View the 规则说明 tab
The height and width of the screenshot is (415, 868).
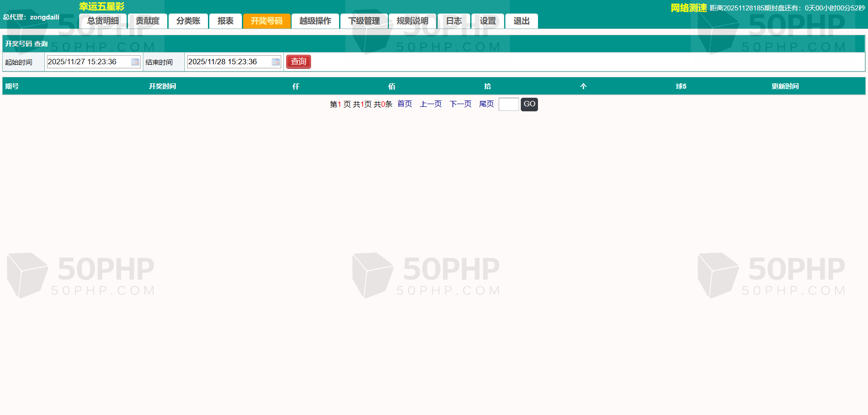click(x=412, y=21)
